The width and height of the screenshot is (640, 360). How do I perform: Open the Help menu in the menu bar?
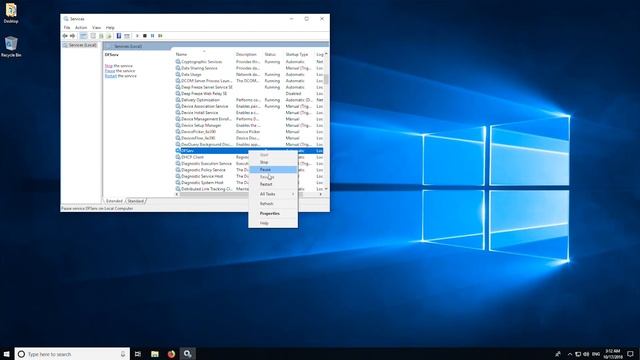tap(110, 27)
